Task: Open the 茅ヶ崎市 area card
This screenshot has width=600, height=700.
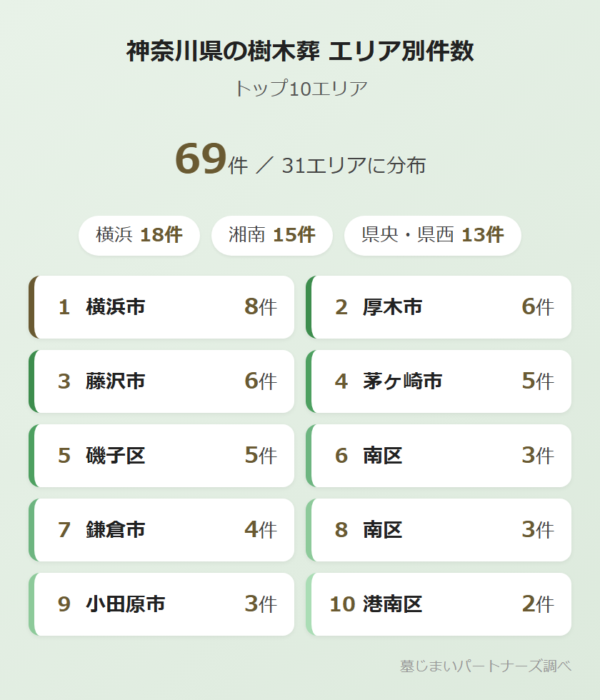Action: pyautogui.click(x=439, y=381)
